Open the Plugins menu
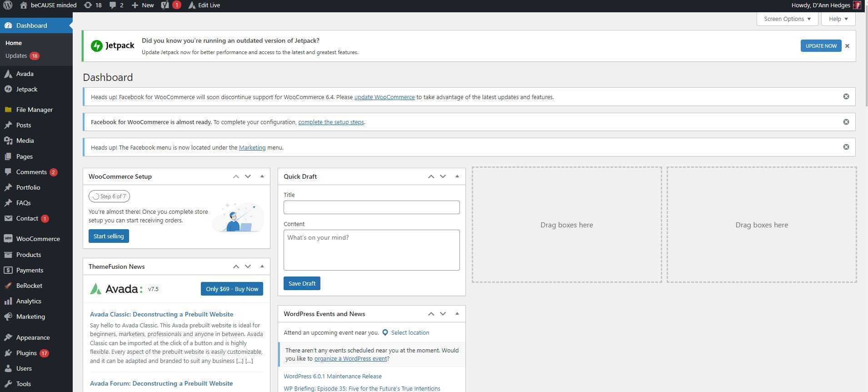868x392 pixels. coord(36,353)
